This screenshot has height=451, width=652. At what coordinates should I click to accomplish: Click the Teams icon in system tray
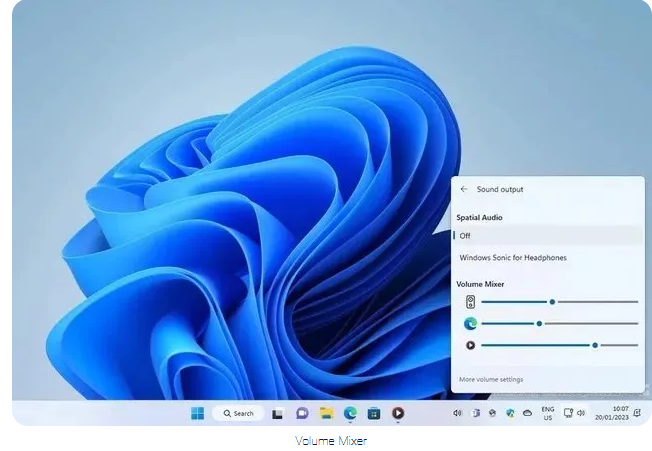(x=476, y=413)
